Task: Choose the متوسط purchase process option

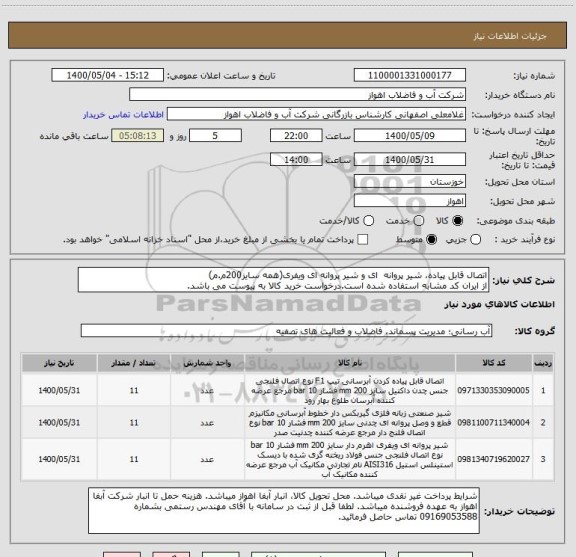Action: coord(431,240)
